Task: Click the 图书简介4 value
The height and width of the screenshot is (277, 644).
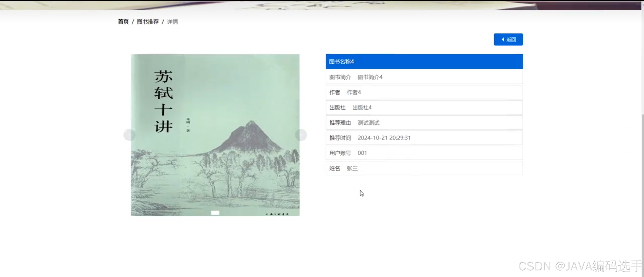Action: point(370,77)
